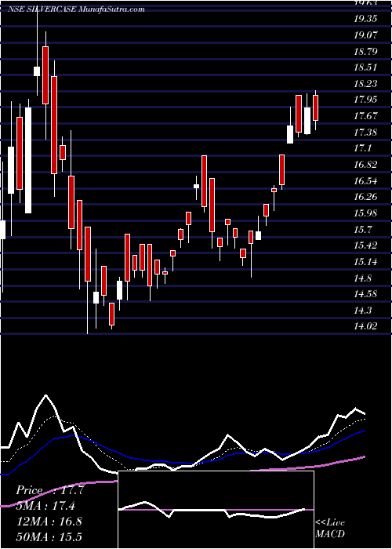Click the NSE SILVERCASE MunafaSutra.com title text
392x549 pixels.
pos(76,9)
